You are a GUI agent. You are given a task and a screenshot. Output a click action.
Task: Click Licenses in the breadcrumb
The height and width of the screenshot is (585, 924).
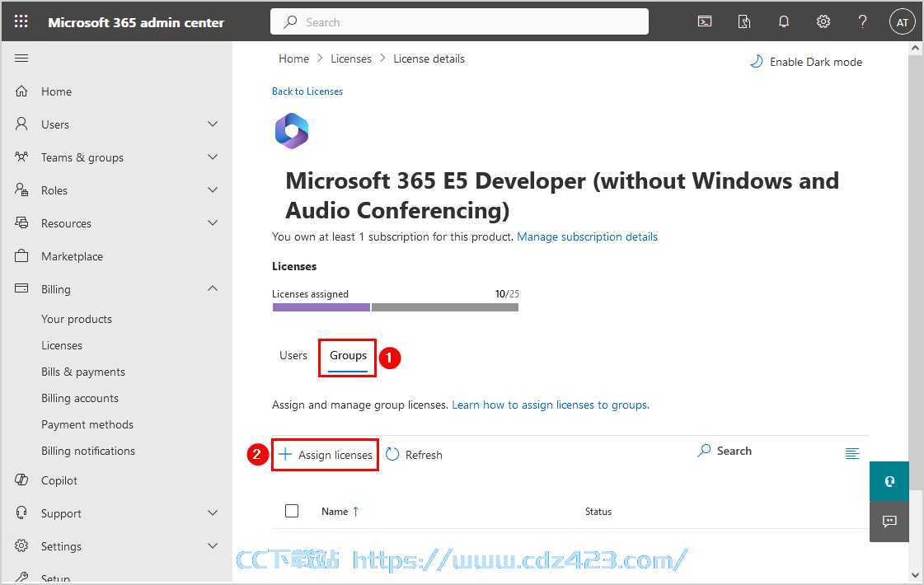[350, 59]
